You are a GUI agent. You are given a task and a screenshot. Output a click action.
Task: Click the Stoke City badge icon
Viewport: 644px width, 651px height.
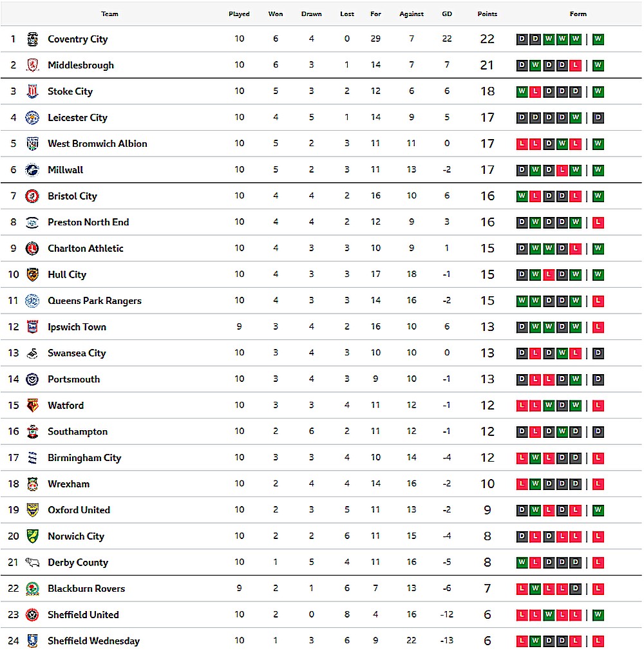[32, 91]
